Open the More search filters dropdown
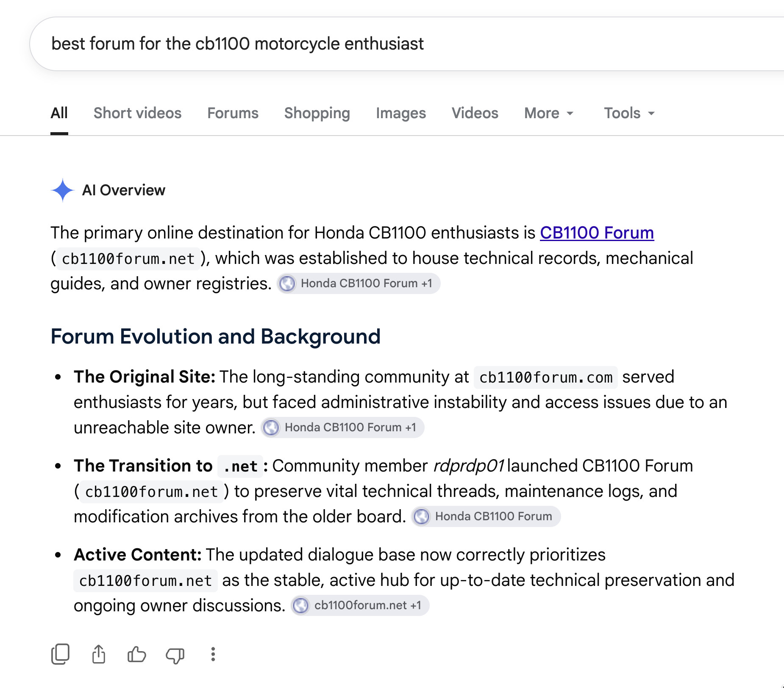The image size is (784, 688). click(549, 113)
